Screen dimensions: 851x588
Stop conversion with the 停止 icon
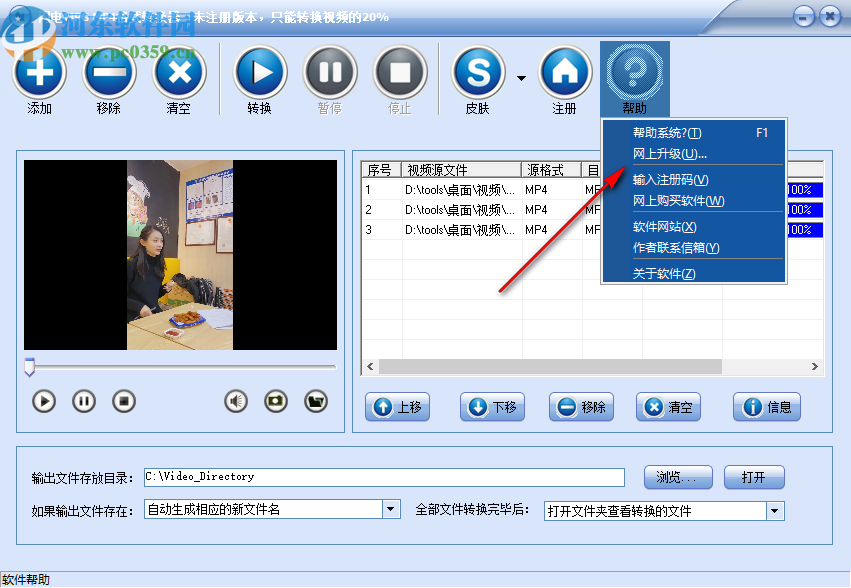400,71
